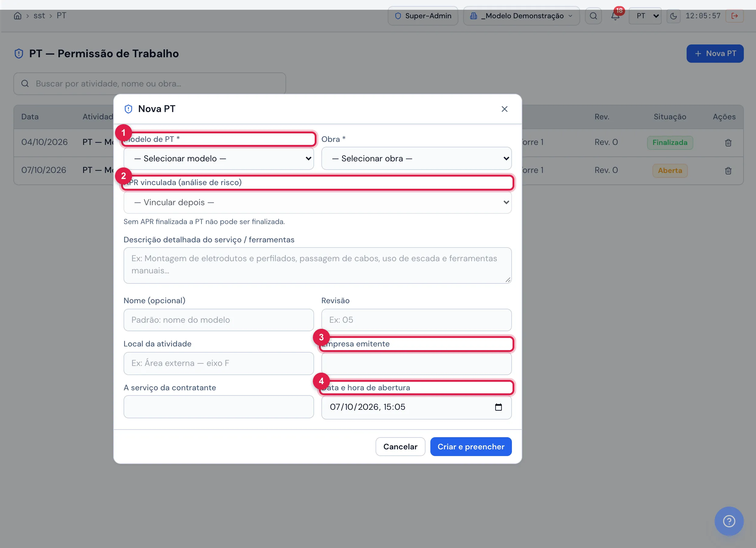
Task: Delete the Aberta row via trash icon
Action: click(x=728, y=171)
